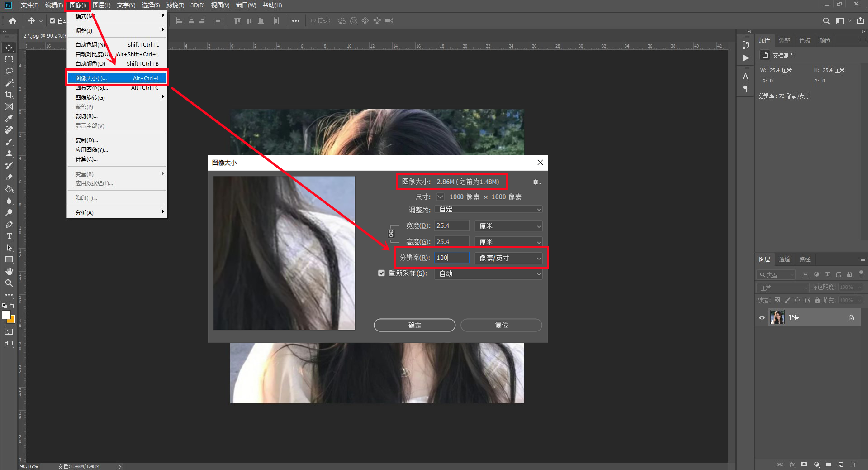Image resolution: width=868 pixels, height=470 pixels.
Task: Hide the 背景 layer with eye icon
Action: (762, 317)
